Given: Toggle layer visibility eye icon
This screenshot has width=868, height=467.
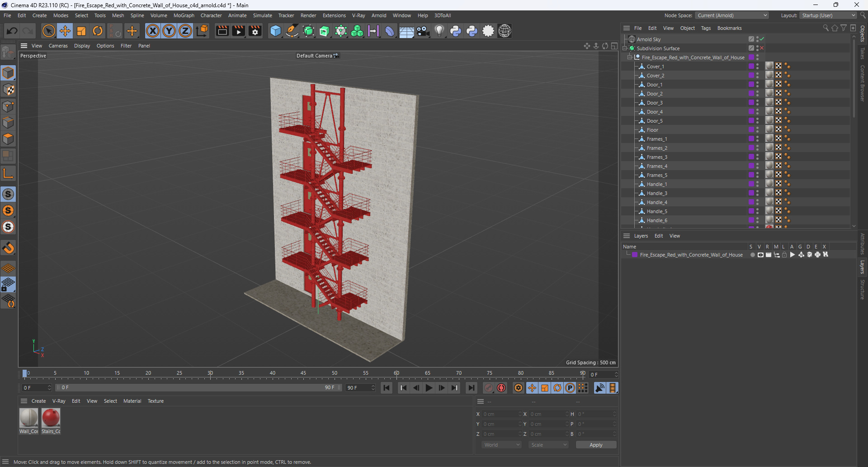Looking at the screenshot, I should (760, 255).
